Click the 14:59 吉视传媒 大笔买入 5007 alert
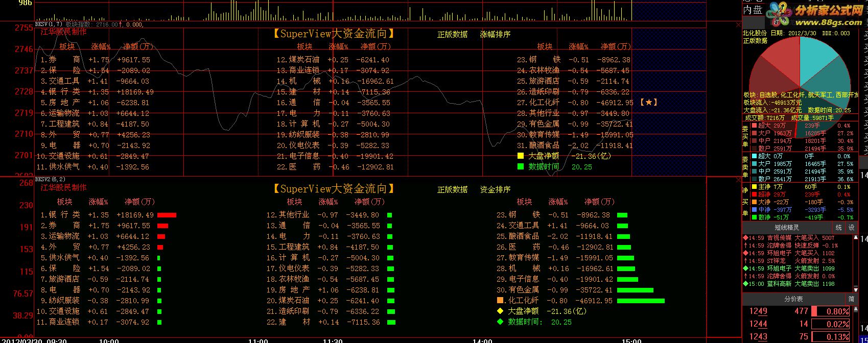The height and width of the screenshot is (343, 868). (x=789, y=238)
